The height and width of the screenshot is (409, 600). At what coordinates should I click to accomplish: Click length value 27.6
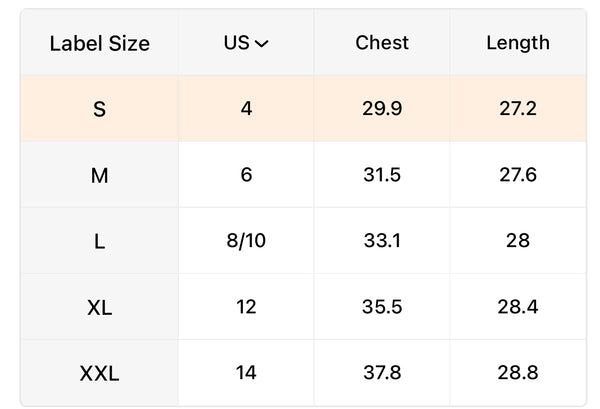click(x=518, y=175)
